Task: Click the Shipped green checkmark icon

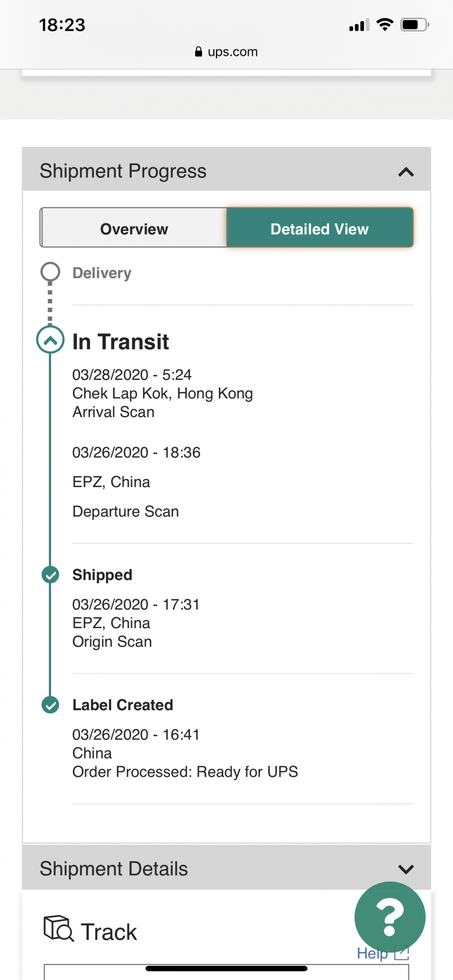Action: 50,575
